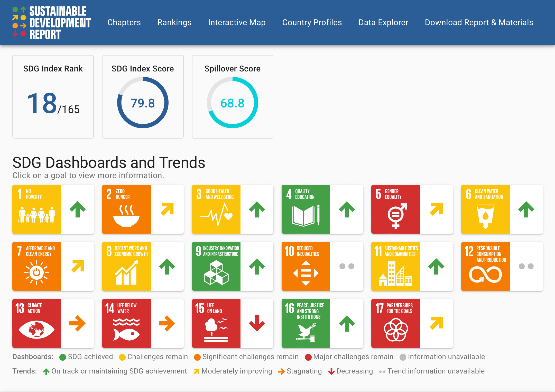Click SDG 14 Life Below Water icon
This screenshot has height=392, width=555.
tap(126, 323)
